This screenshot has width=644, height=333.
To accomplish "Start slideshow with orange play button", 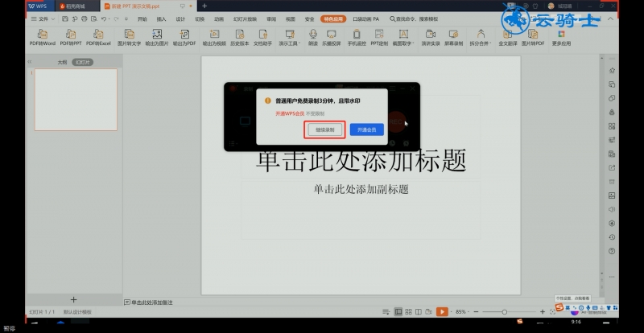I will pyautogui.click(x=442, y=312).
